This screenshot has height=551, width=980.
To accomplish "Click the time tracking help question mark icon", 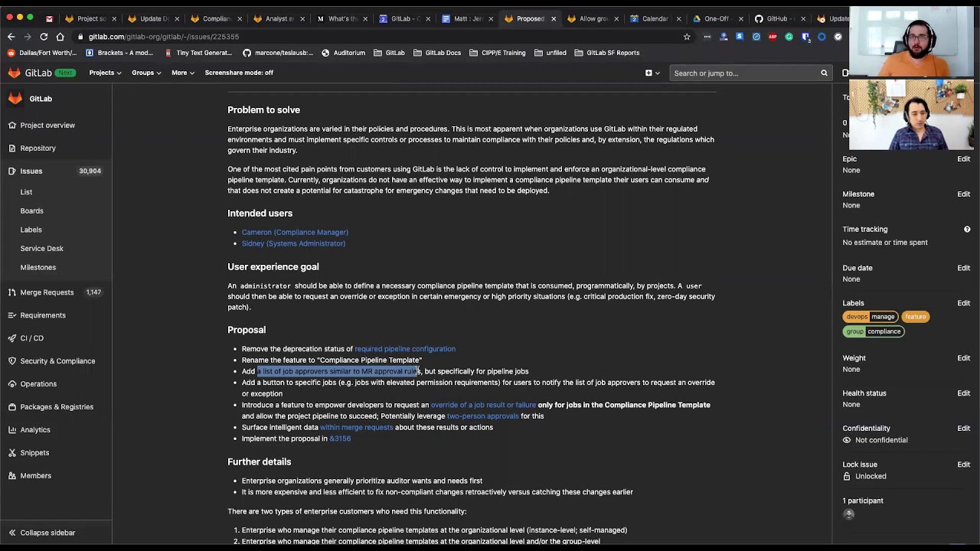I will [967, 230].
